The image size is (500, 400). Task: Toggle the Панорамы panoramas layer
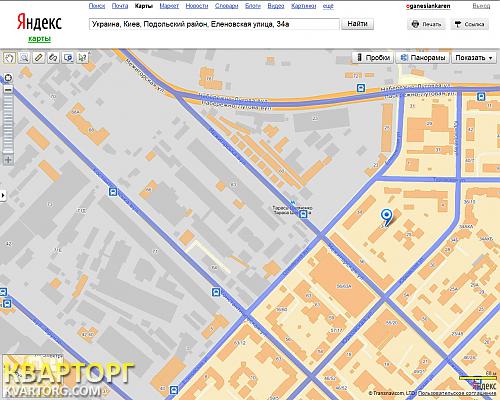pos(422,58)
